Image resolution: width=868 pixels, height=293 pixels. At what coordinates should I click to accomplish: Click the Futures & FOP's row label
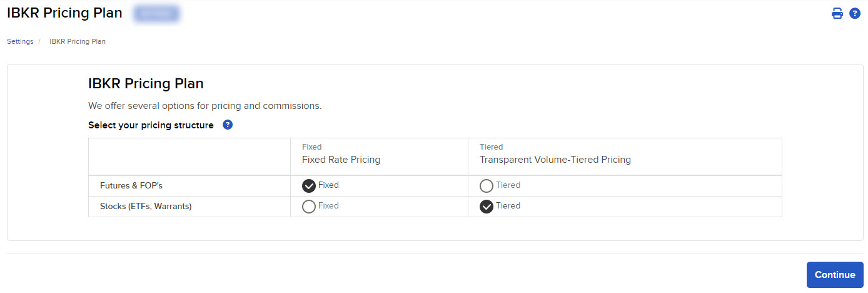click(x=131, y=186)
